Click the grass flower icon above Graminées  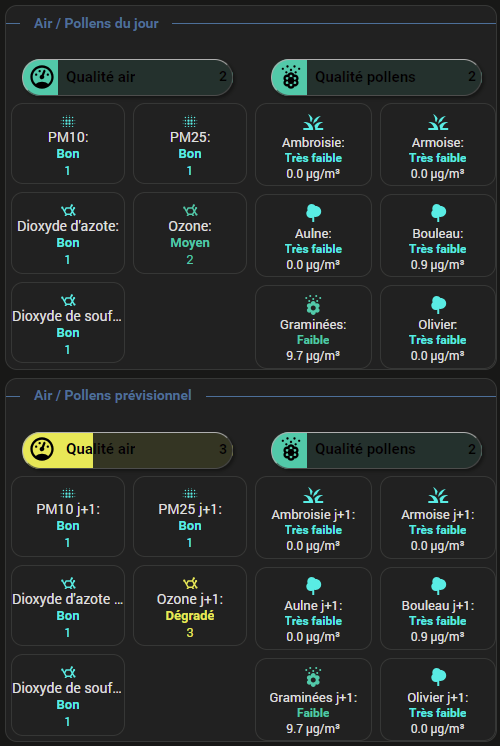(313, 305)
